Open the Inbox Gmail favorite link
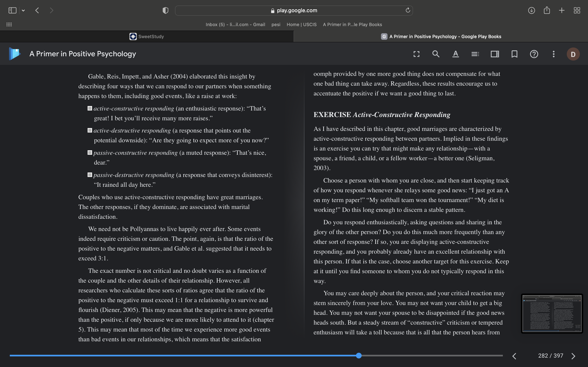 (x=235, y=24)
